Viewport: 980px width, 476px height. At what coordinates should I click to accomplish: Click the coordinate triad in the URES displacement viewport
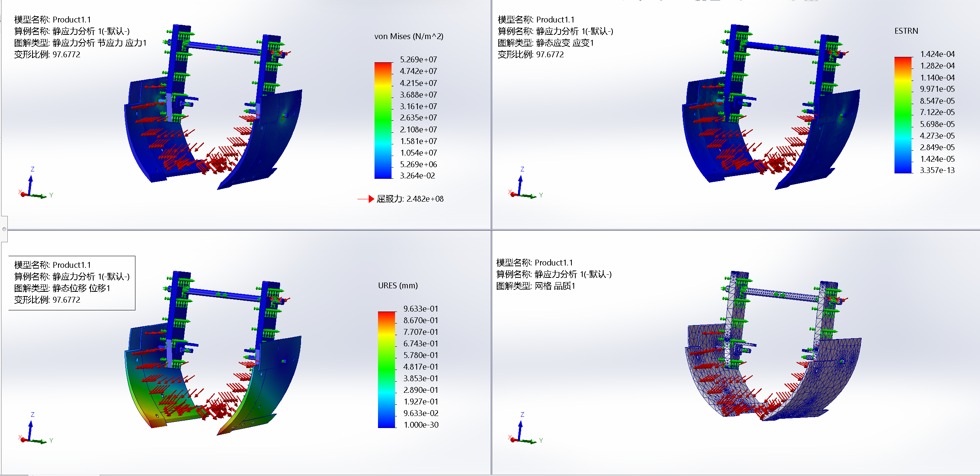[x=35, y=428]
